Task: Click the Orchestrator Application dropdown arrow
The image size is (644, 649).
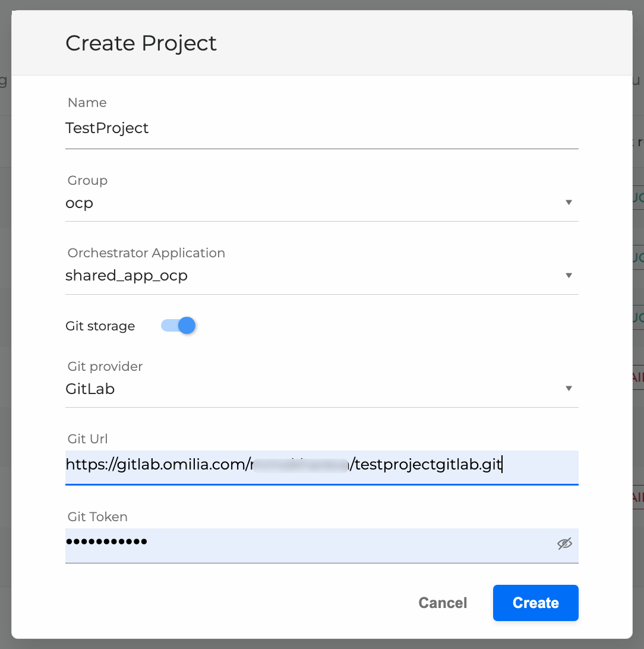Action: click(569, 275)
